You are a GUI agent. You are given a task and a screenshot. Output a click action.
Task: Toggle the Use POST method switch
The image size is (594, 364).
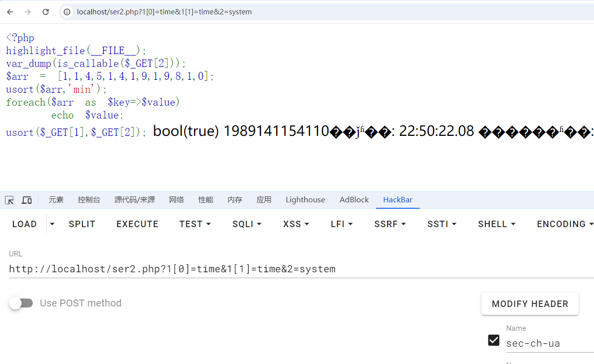click(x=21, y=303)
